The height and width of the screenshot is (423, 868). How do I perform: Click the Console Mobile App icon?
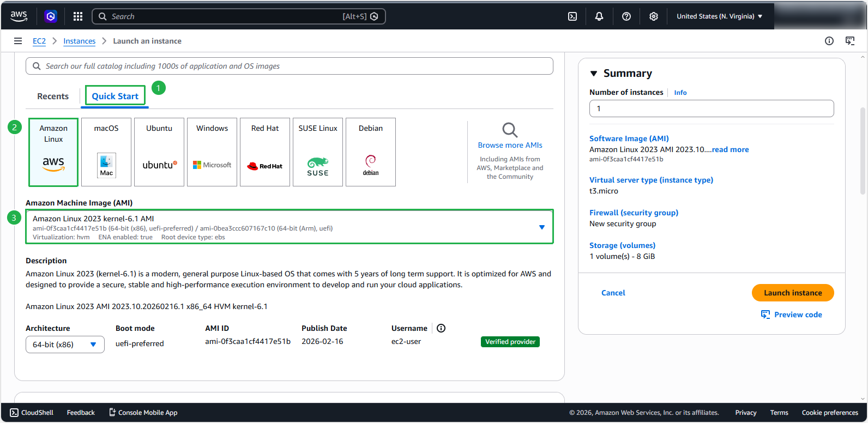pos(112,413)
